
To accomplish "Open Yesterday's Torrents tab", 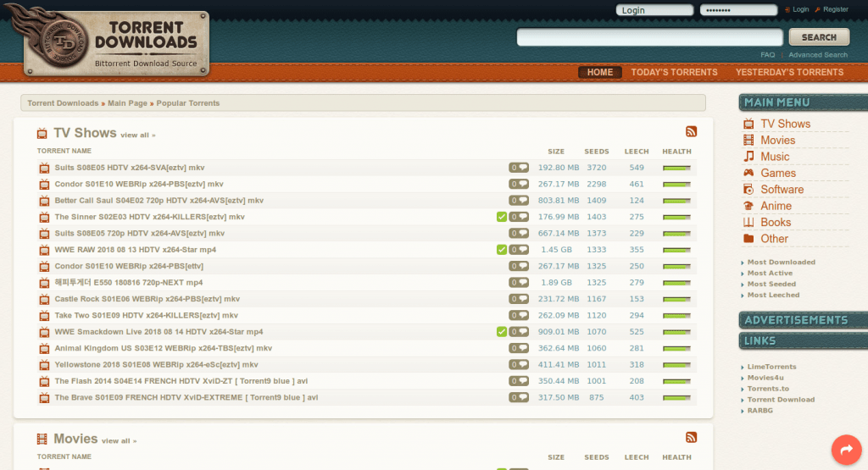I will point(789,72).
